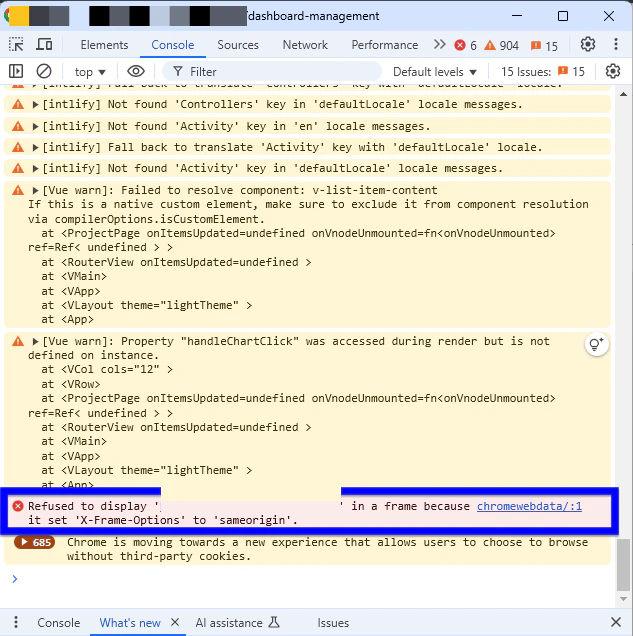Select the Console drawer tab
Screen dimensions: 633x636
pyautogui.click(x=59, y=623)
